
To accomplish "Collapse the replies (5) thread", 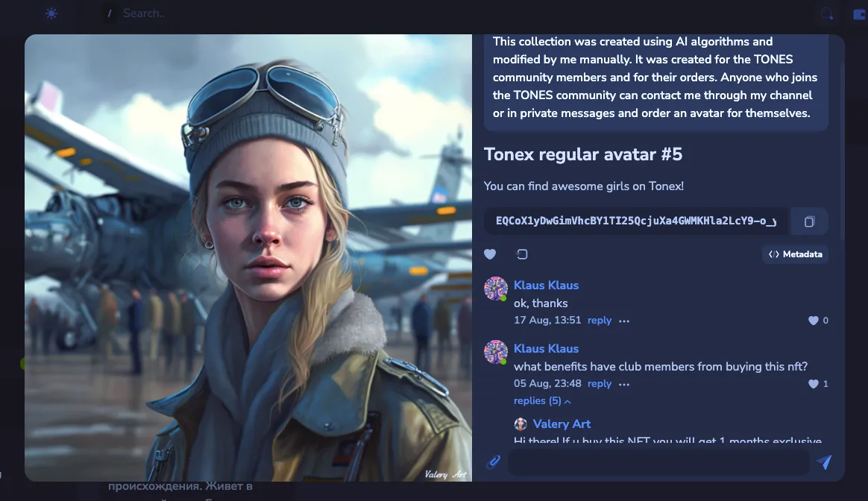I will (x=542, y=401).
